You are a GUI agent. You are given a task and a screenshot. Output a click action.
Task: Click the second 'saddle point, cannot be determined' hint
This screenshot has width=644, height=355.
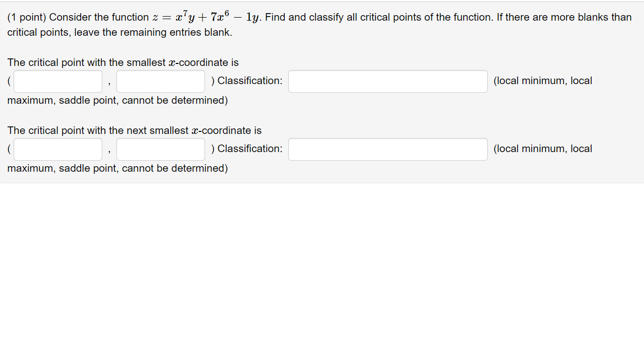[117, 168]
